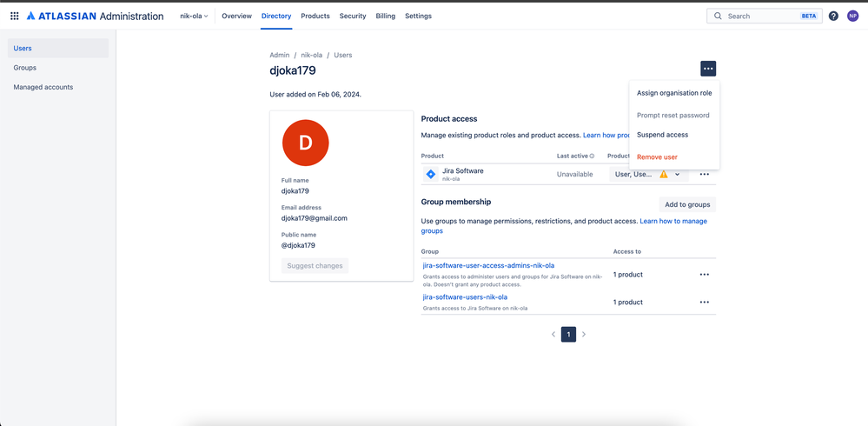This screenshot has height=426, width=868.
Task: Select Prompt reset password menu item
Action: tap(674, 116)
